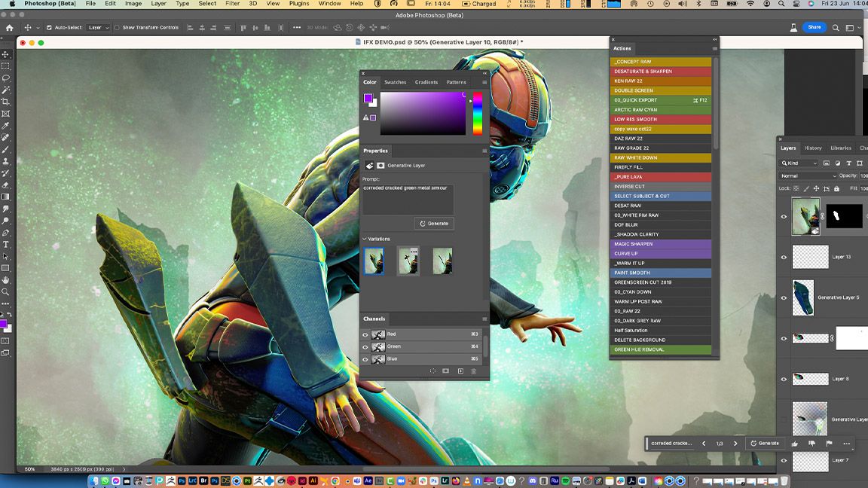Click the foreground purple color swatch
This screenshot has width=868, height=488.
coord(368,98)
